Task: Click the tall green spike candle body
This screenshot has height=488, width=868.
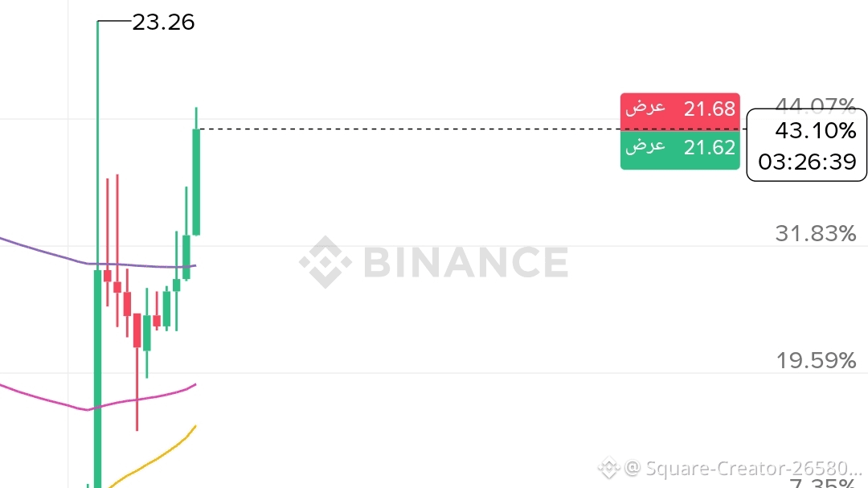Action: (98, 378)
